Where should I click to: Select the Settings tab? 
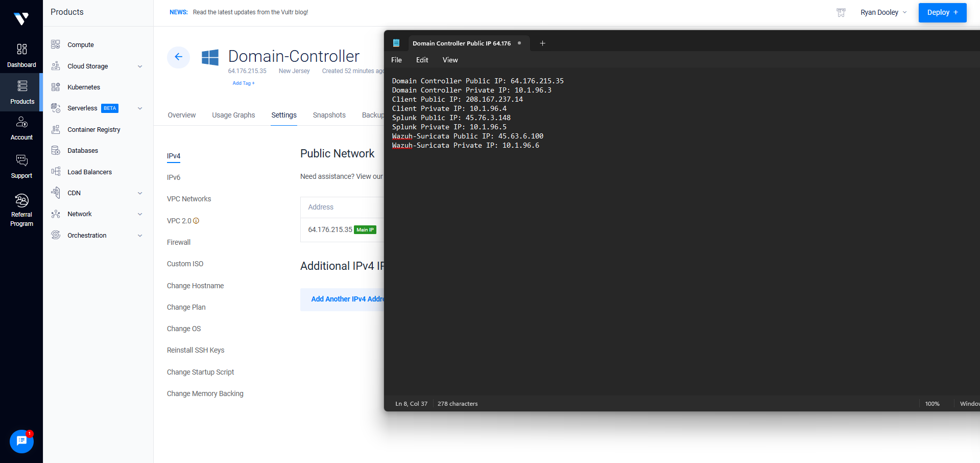284,115
